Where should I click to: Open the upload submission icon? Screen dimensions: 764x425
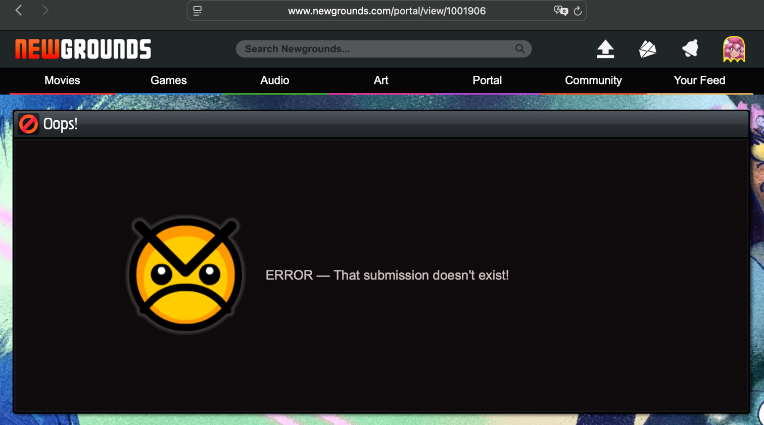(x=605, y=49)
